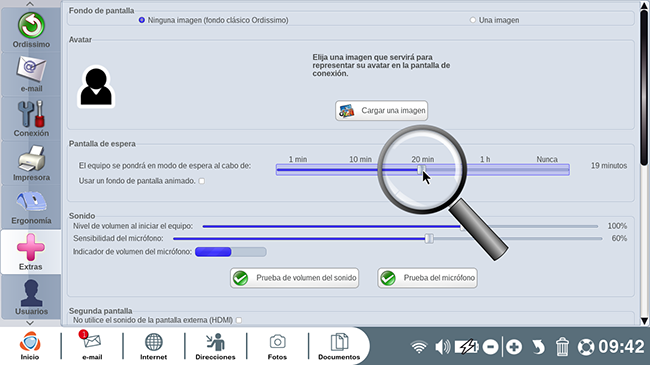Select the Extras pink plus section
This screenshot has height=365, width=650.
coord(31,252)
